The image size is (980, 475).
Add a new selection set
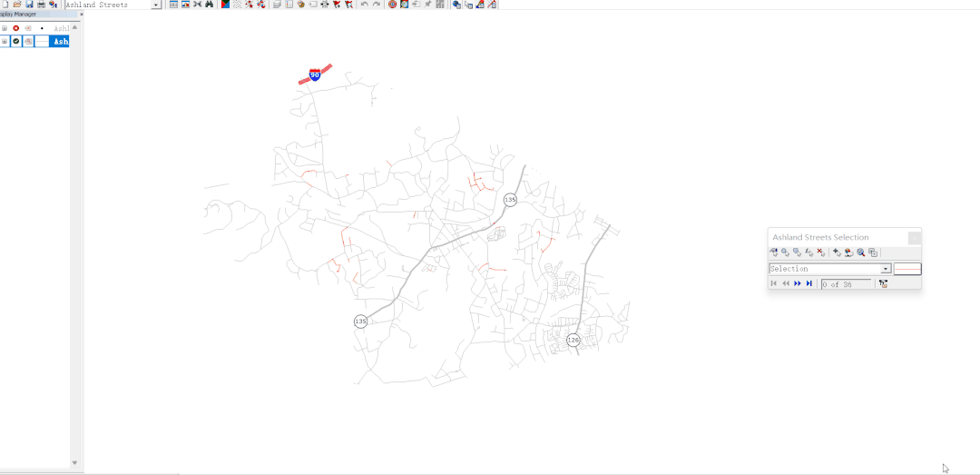pyautogui.click(x=837, y=252)
